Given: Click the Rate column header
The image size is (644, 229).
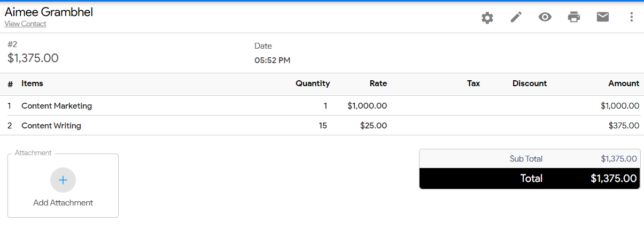Looking at the screenshot, I should coord(378,83).
